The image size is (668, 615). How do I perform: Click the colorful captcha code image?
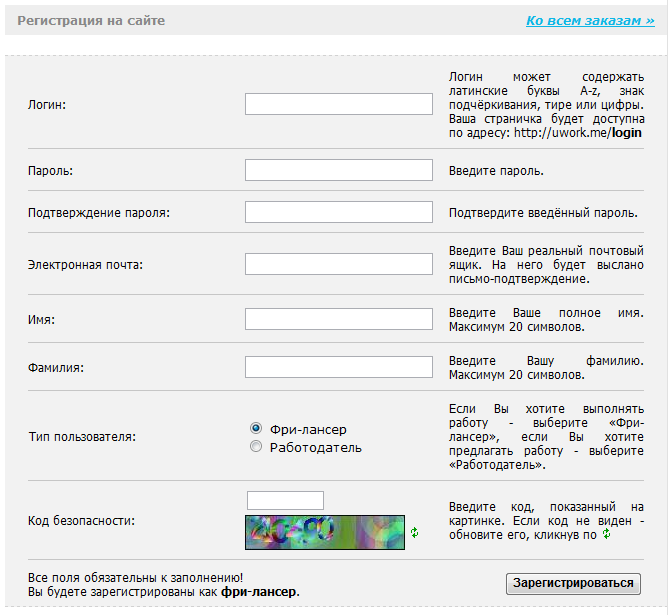pos(325,532)
